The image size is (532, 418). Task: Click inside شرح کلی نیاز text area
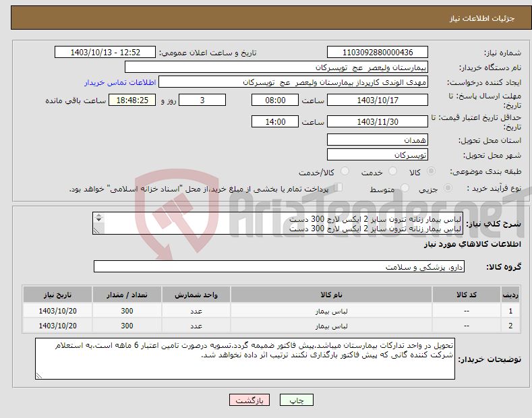(278, 223)
